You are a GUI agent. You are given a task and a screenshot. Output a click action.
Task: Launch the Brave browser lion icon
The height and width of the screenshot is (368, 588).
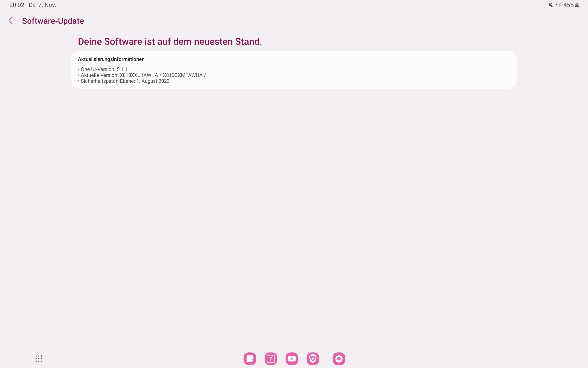coord(313,359)
